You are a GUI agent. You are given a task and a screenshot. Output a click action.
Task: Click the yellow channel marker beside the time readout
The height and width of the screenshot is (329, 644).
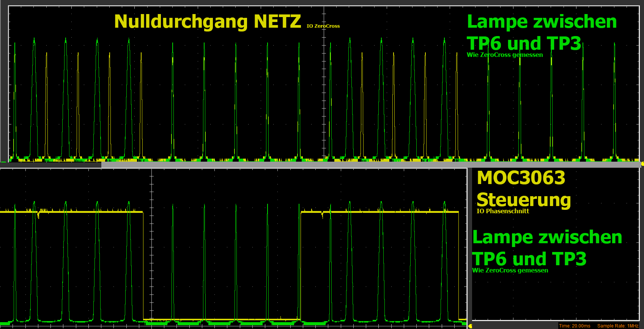coord(470,326)
